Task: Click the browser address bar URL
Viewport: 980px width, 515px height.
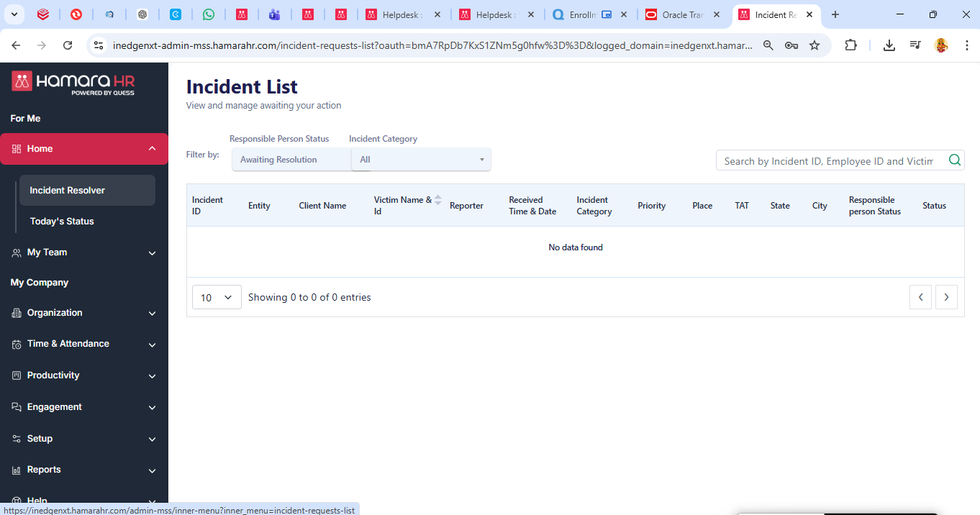Action: pyautogui.click(x=433, y=45)
